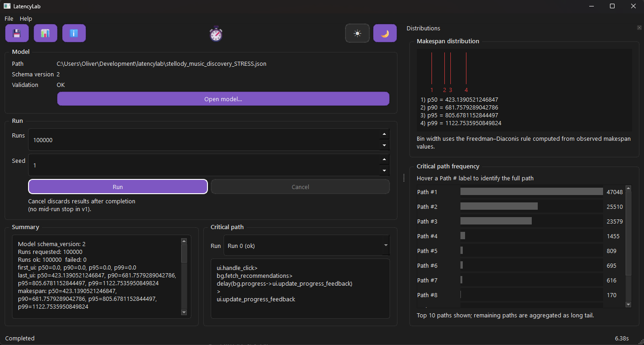The width and height of the screenshot is (644, 345).
Task: Close the Distributions panel
Action: [x=639, y=28]
